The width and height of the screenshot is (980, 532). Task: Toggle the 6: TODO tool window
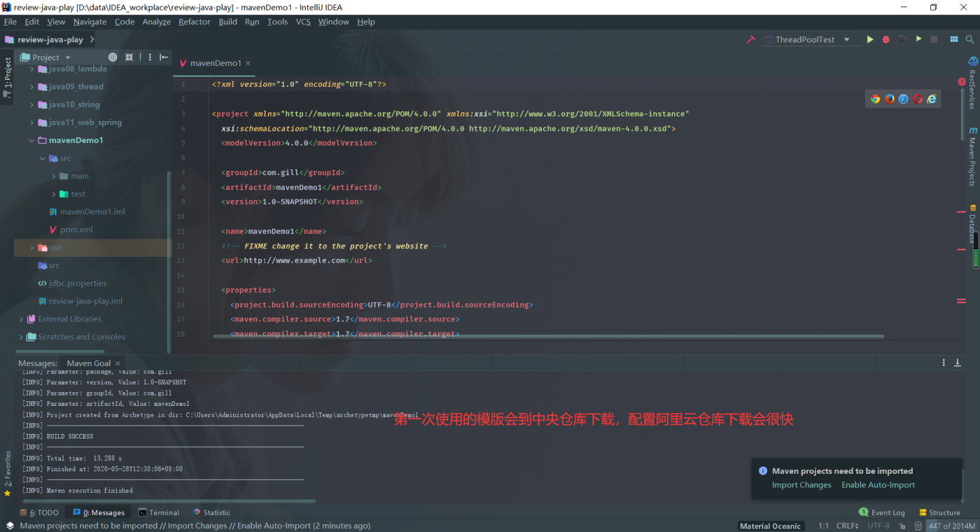tap(39, 512)
